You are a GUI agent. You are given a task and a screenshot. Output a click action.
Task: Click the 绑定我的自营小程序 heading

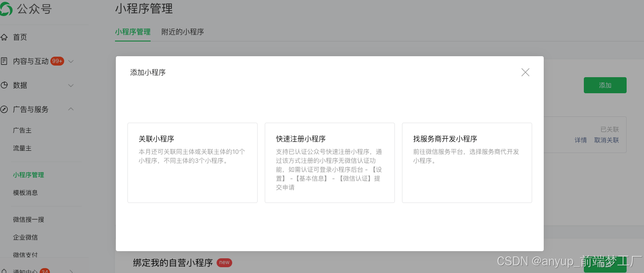pyautogui.click(x=173, y=263)
